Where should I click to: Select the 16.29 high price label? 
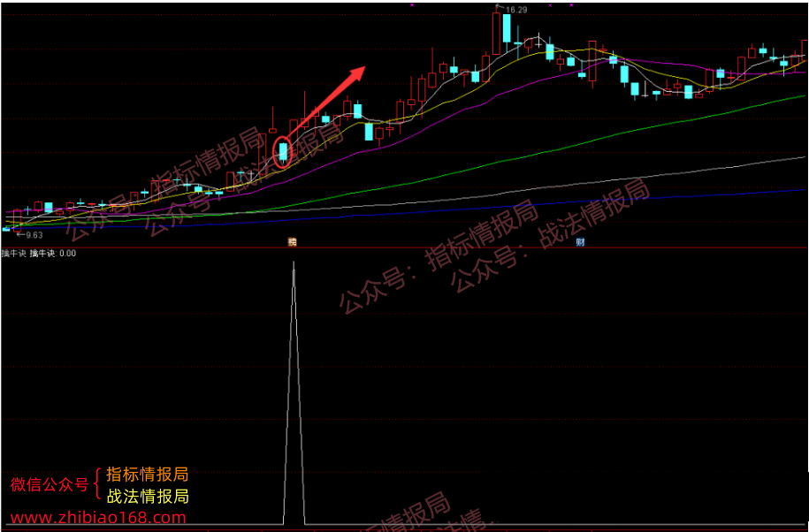(x=516, y=10)
